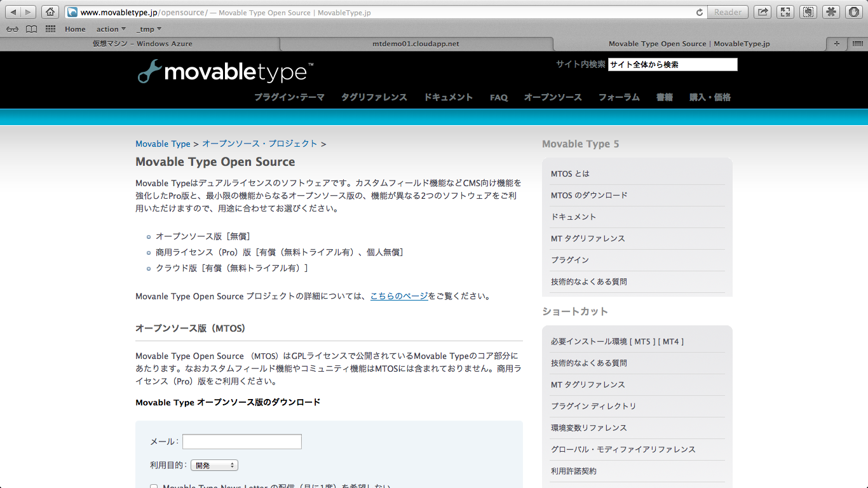Click the ショートカット sidebar heading
The height and width of the screenshot is (488, 868).
click(x=575, y=311)
